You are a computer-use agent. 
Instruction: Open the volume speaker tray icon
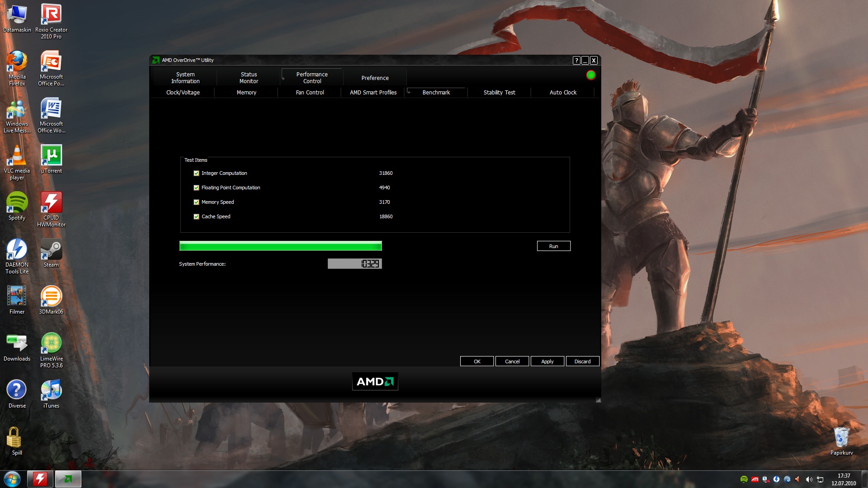tap(809, 479)
